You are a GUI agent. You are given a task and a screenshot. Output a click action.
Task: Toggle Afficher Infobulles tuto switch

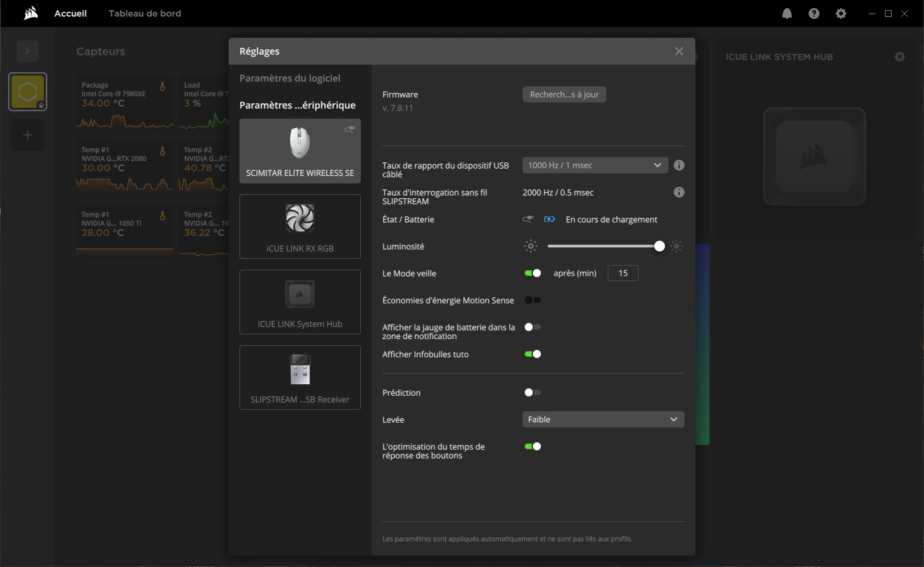coord(533,354)
